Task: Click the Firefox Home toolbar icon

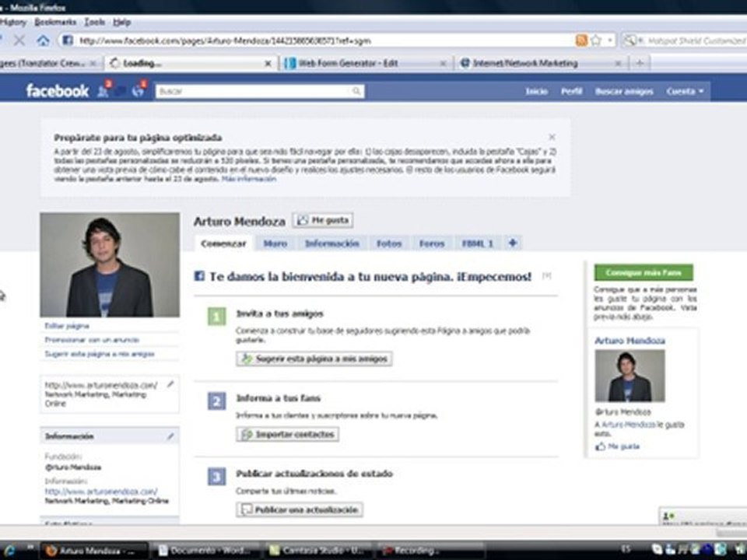Action: (x=43, y=40)
